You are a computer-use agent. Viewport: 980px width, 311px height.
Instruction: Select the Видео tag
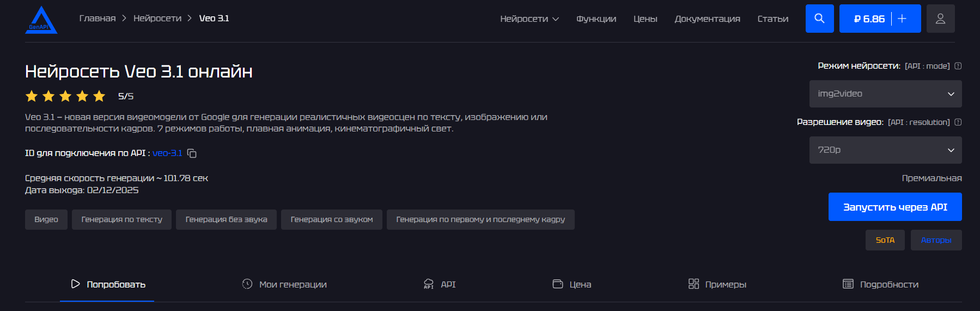tap(46, 219)
